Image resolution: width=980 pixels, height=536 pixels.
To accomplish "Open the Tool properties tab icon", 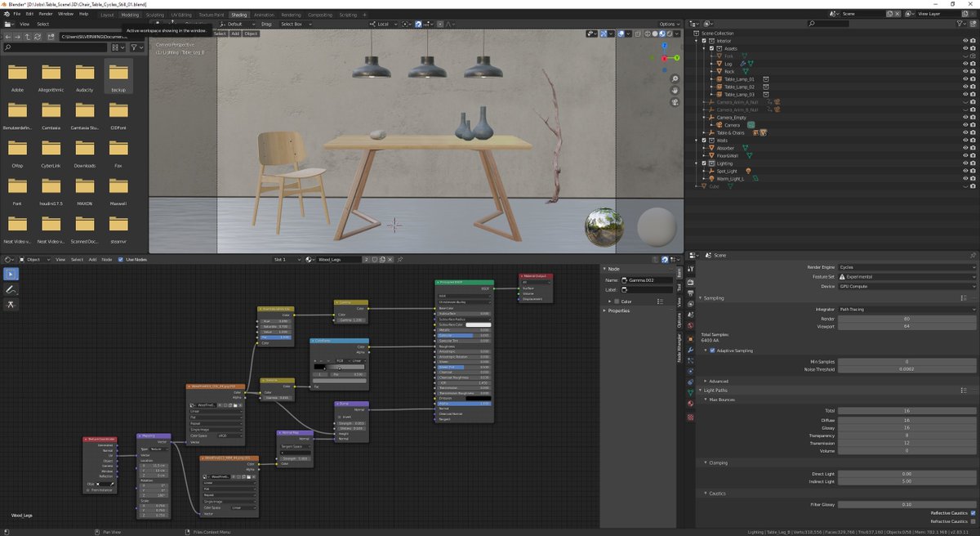I will 690,270.
